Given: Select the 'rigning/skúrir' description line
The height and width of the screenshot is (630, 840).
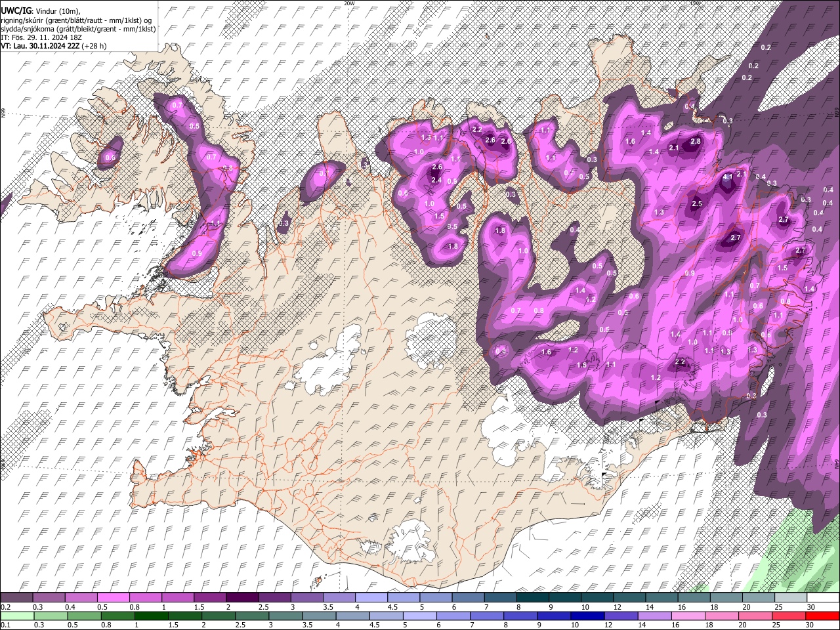Looking at the screenshot, I should (76, 20).
